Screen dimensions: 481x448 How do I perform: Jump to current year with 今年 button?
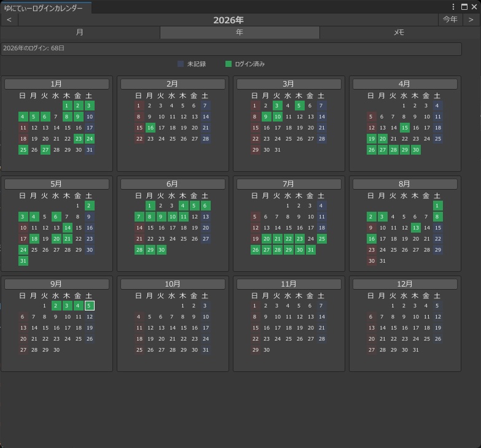point(450,20)
